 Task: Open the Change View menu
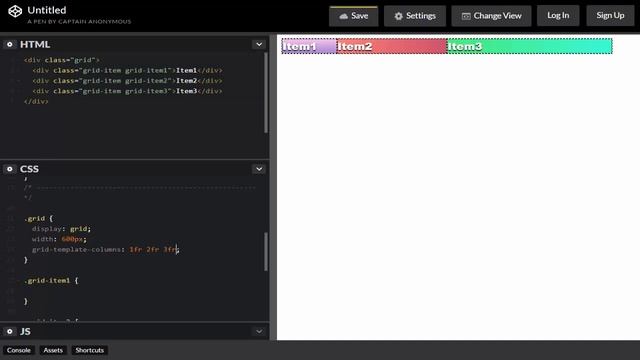pyautogui.click(x=491, y=16)
